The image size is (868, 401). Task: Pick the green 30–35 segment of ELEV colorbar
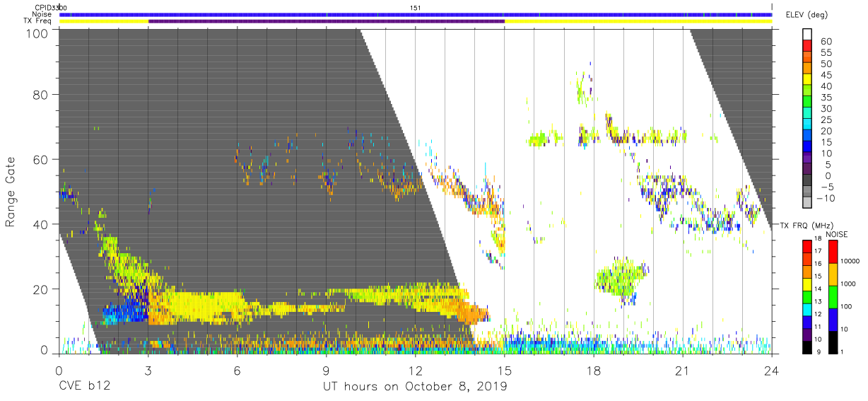[807, 103]
